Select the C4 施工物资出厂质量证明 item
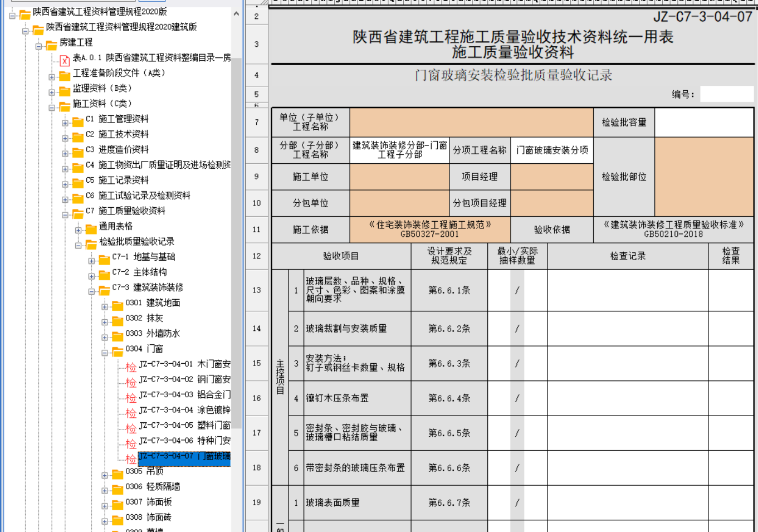The width and height of the screenshot is (758, 532). [158, 165]
